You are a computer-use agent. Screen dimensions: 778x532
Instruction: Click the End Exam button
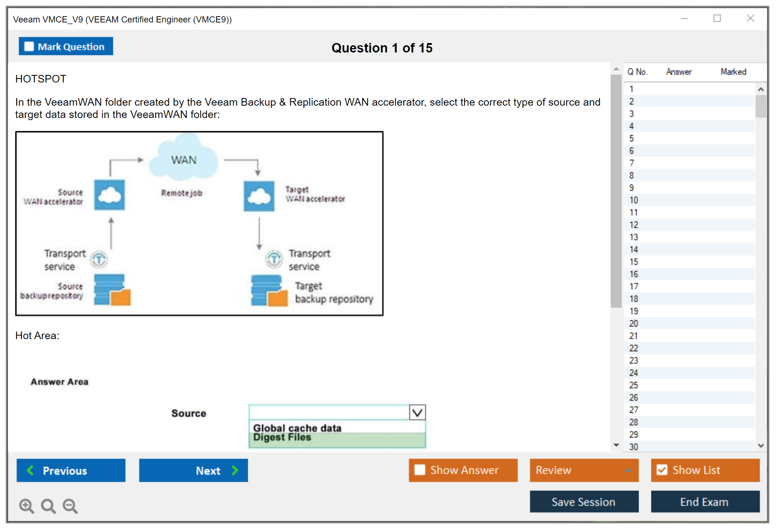705,502
